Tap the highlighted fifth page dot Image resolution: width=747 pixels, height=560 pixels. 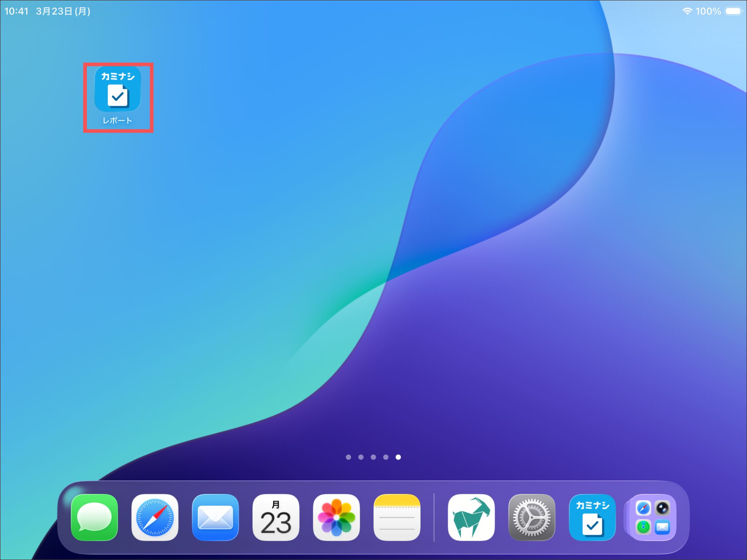pyautogui.click(x=398, y=457)
